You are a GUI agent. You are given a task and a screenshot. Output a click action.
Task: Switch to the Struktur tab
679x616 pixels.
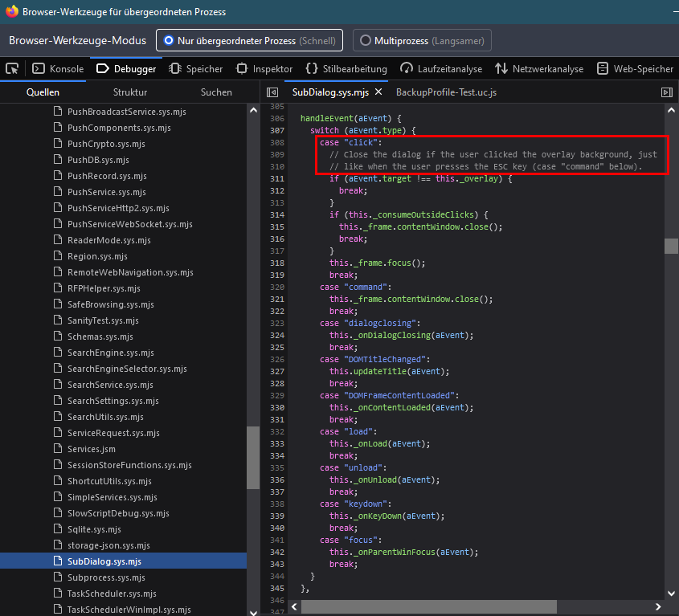(x=130, y=92)
